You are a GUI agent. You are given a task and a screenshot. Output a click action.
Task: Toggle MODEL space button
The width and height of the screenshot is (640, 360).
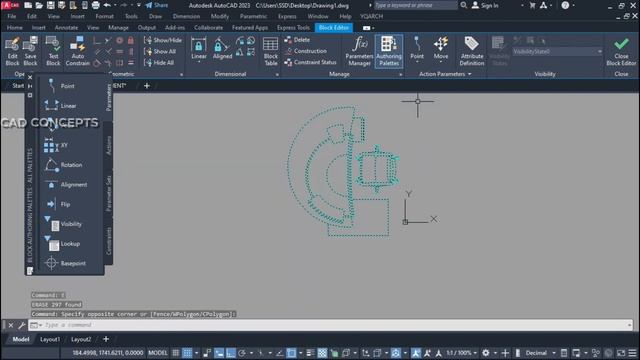click(x=158, y=353)
